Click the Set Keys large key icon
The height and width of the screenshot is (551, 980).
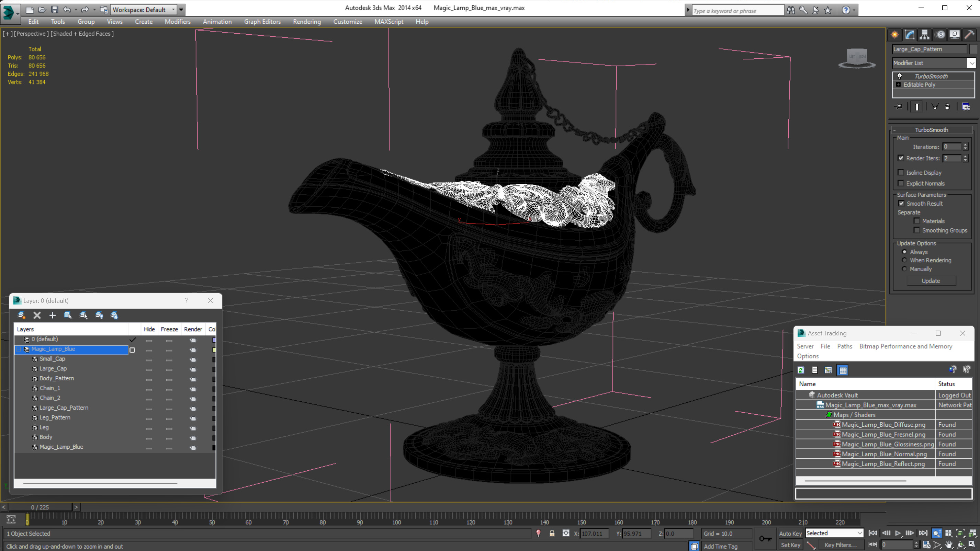coord(765,538)
